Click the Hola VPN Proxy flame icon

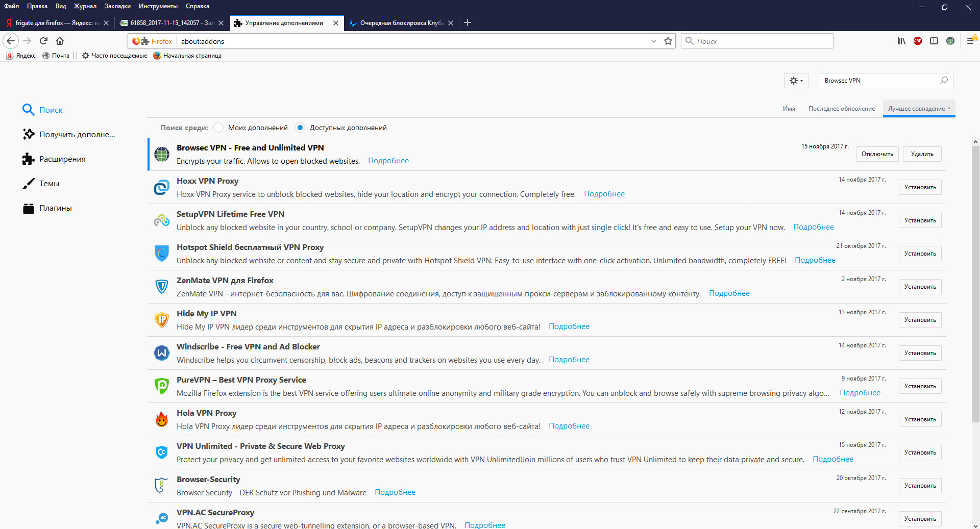(162, 419)
